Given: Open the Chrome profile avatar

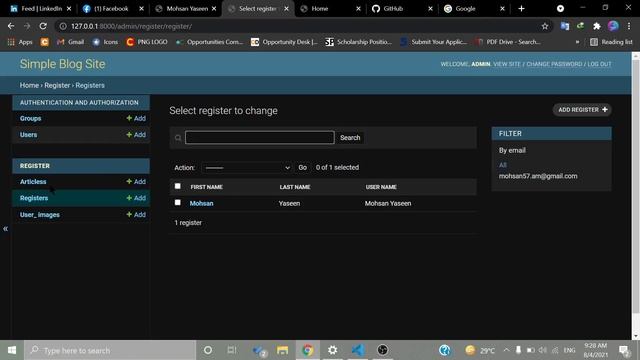Looking at the screenshot, I should (x=613, y=26).
